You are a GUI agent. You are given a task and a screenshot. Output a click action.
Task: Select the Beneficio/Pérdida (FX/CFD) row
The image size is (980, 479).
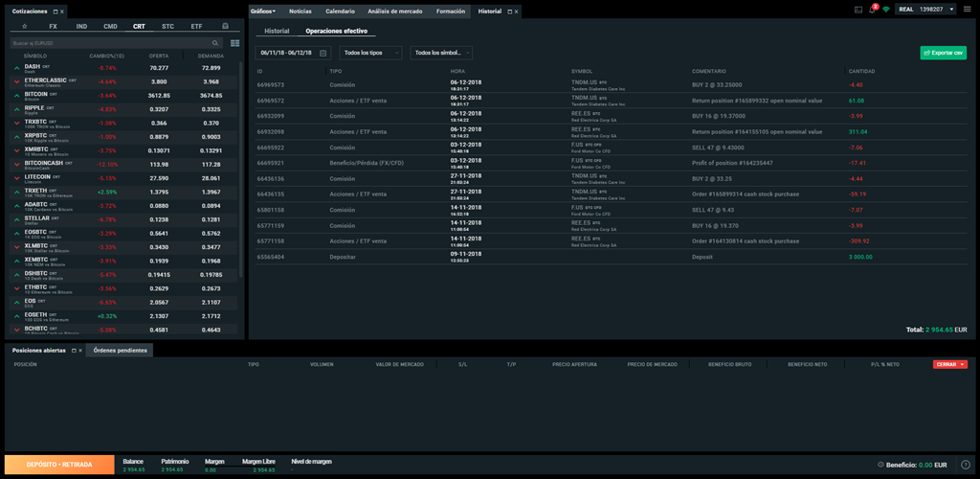point(611,163)
